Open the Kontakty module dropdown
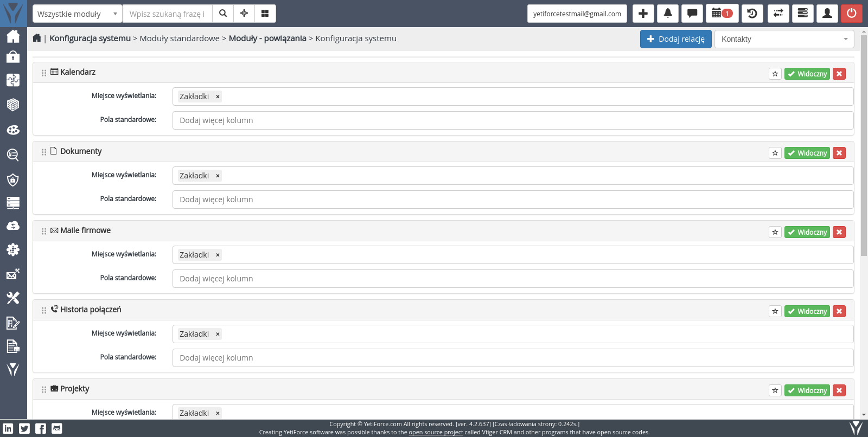 pos(784,39)
